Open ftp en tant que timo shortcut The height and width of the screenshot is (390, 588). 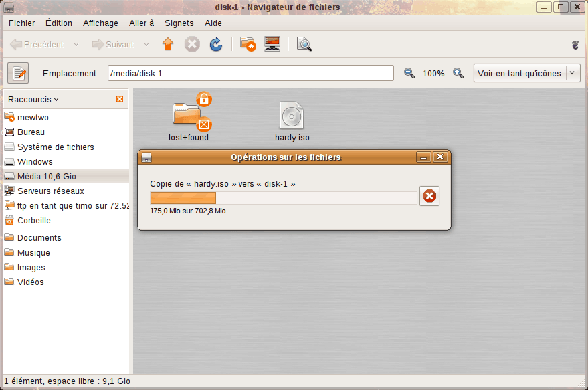coord(66,205)
